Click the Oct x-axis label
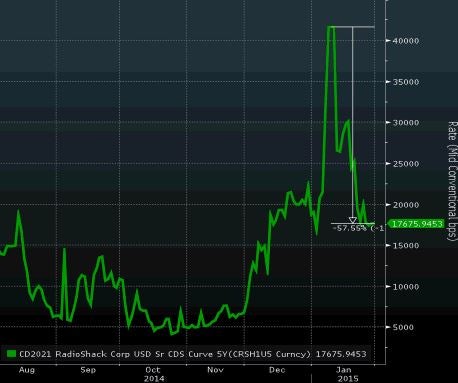 (x=153, y=370)
